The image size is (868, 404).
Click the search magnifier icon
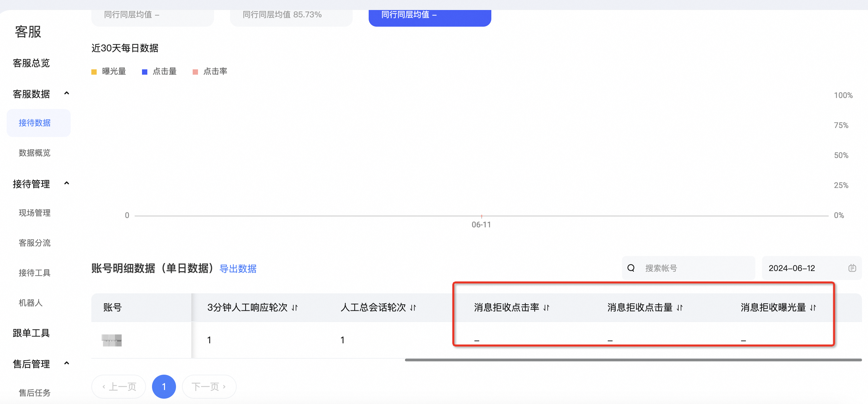631,268
